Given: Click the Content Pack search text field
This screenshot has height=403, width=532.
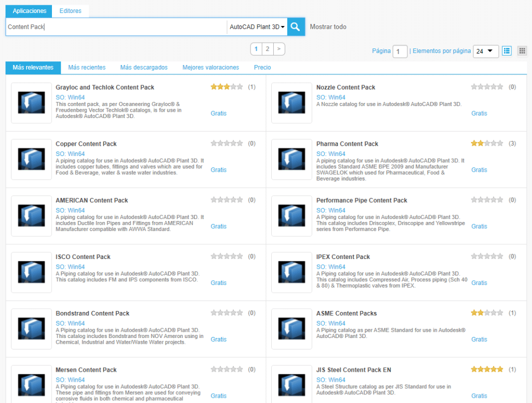Looking at the screenshot, I should [x=116, y=27].
